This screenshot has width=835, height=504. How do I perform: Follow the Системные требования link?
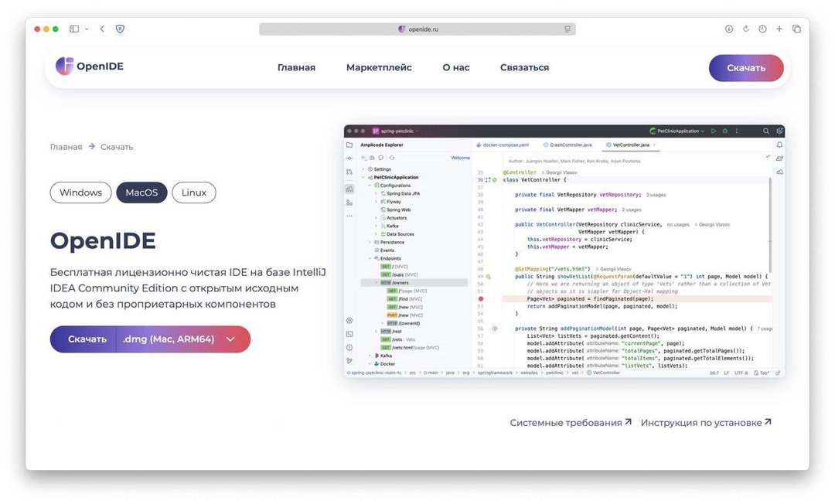[x=568, y=422]
